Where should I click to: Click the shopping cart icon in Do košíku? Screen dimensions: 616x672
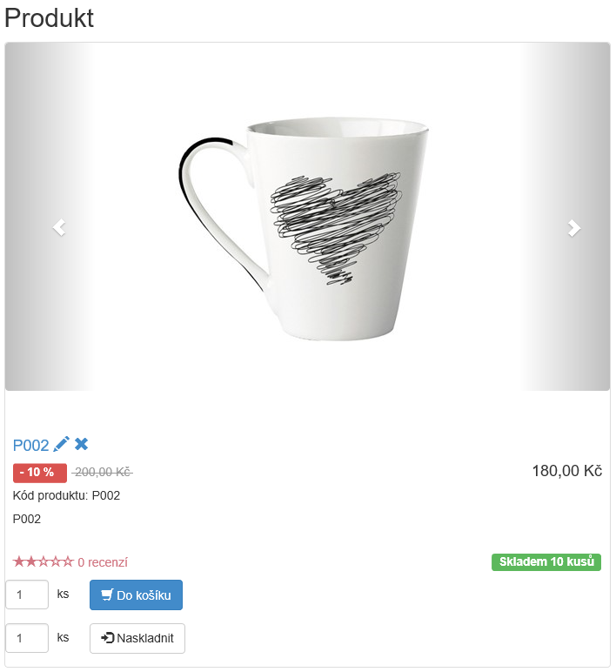107,595
